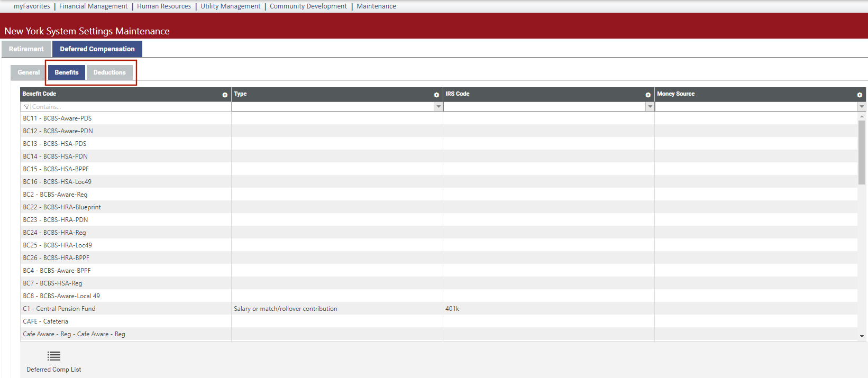Expand the Type filter dropdown
This screenshot has height=378, width=868.
pos(438,107)
